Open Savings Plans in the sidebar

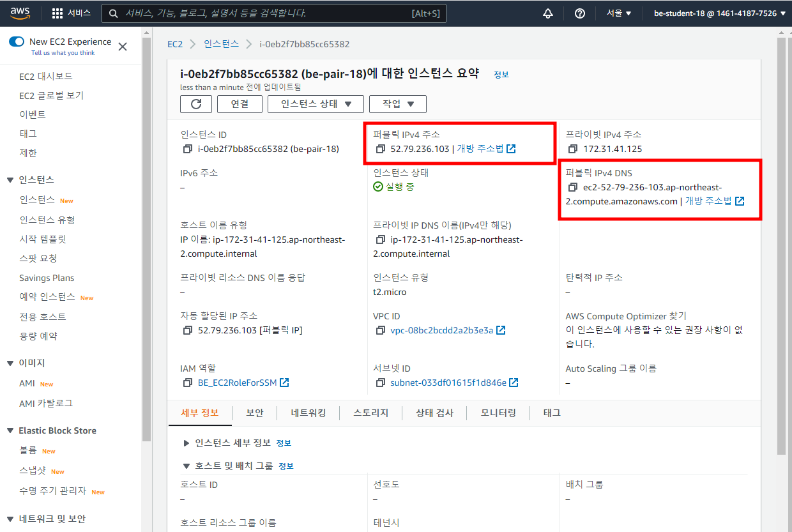47,278
